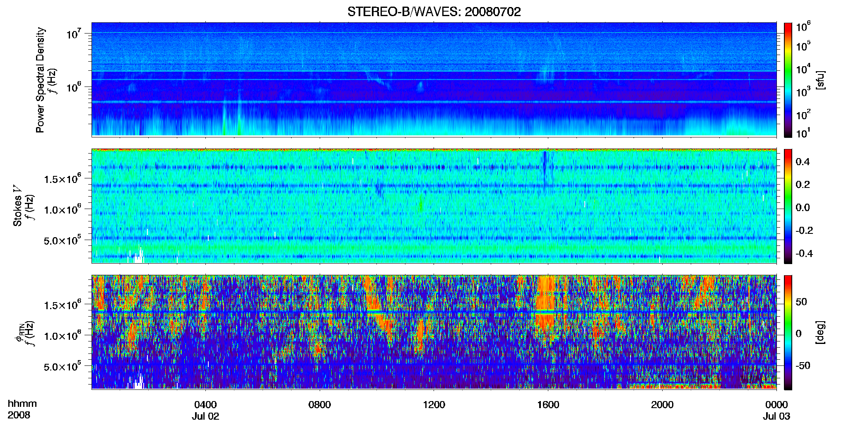Click the [sfu] colorbar unit label
The image size is (868, 447).
tap(820, 80)
